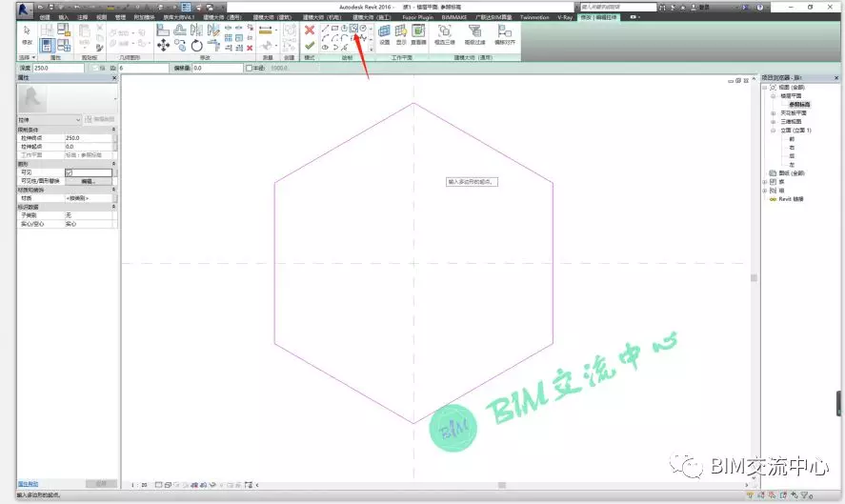845x504 pixels.
Task: Click the Help question mark icon
Action: click(760, 7)
